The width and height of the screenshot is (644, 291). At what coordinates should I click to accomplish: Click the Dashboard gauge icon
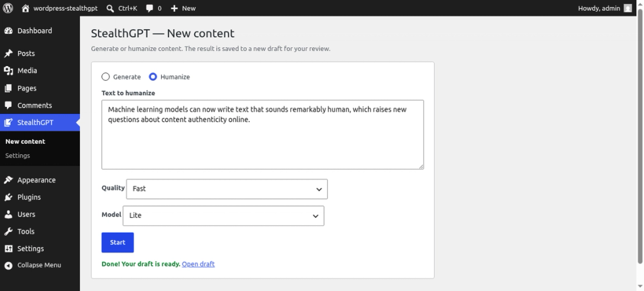8,31
